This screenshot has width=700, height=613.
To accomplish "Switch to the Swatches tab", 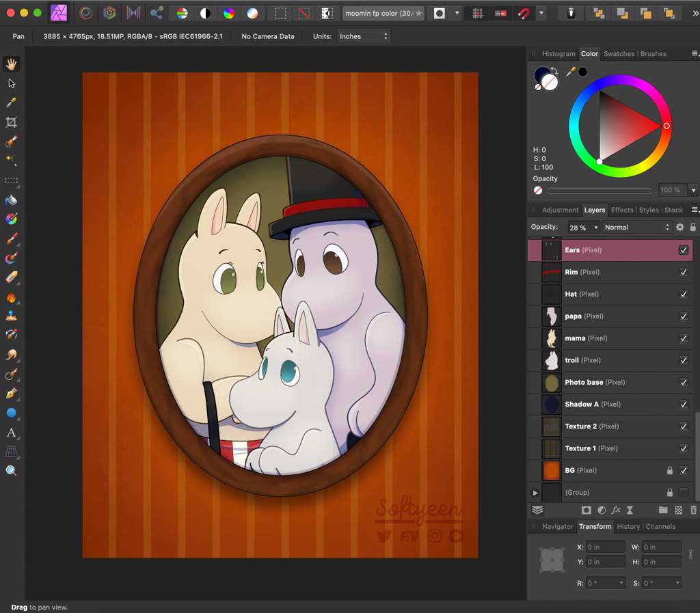I will [619, 53].
